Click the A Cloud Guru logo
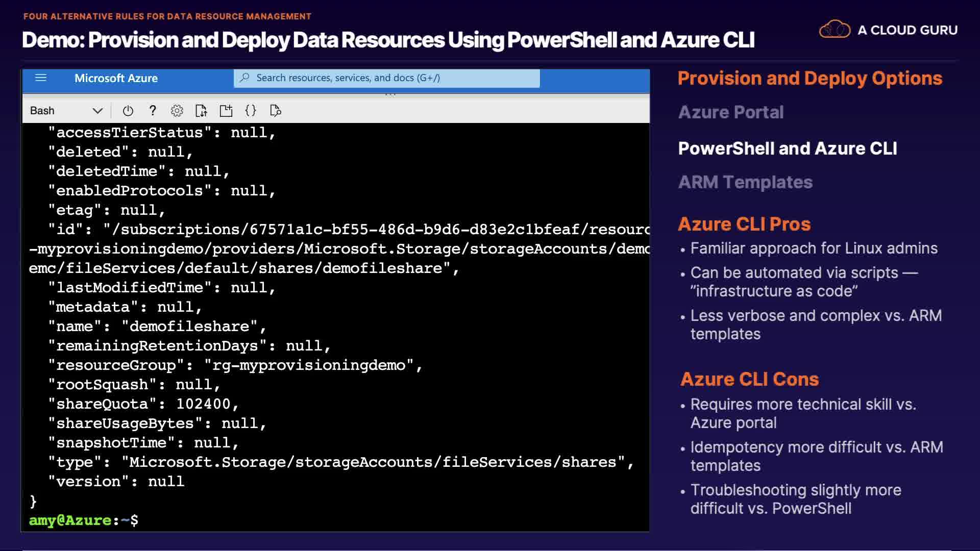Viewport: 980px width, 551px height. coord(888,30)
